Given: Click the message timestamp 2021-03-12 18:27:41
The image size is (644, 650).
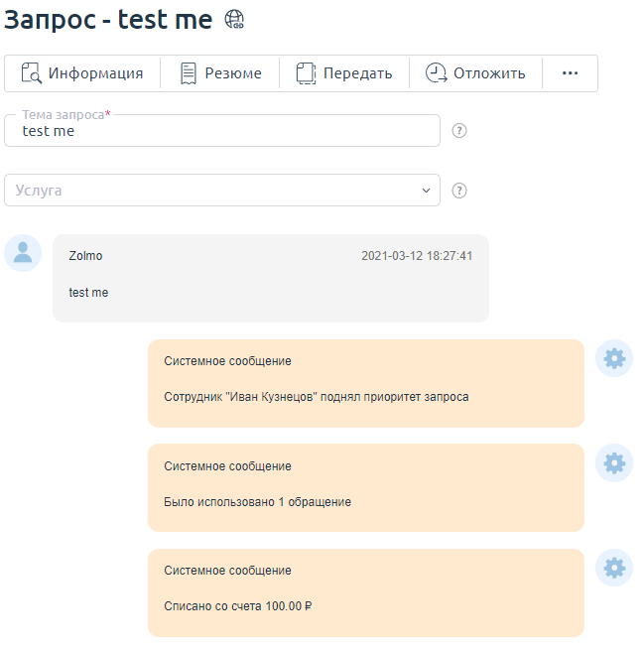Looking at the screenshot, I should pyautogui.click(x=417, y=256).
